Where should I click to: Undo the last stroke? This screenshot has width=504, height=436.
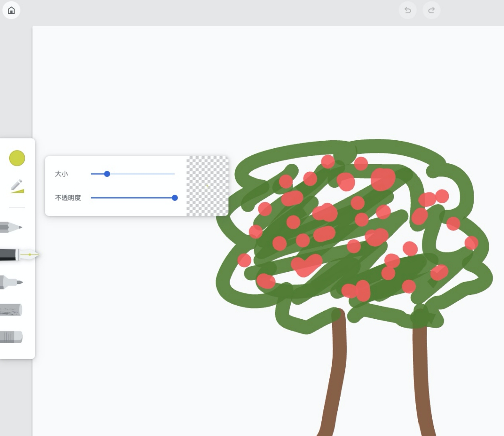tap(407, 11)
